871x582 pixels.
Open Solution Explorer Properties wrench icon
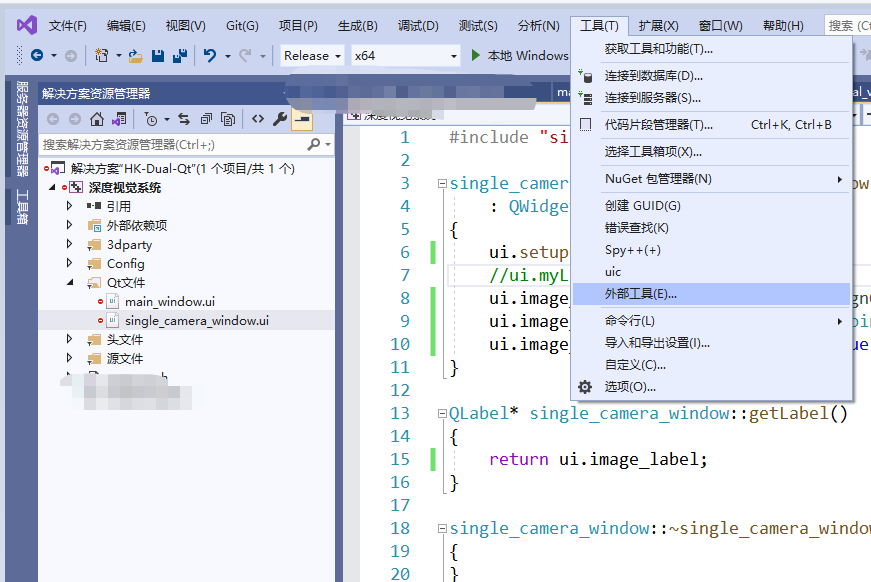point(281,118)
